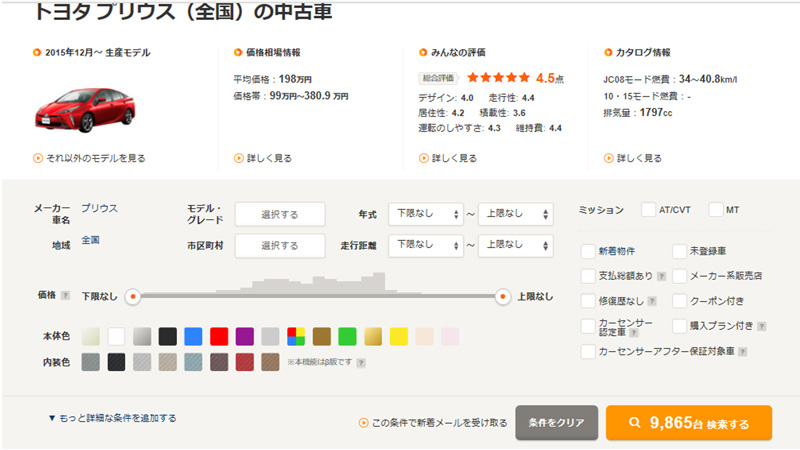Image resolution: width=800 pixels, height=450 pixels.
Task: Select the green body color swatch
Action: click(x=347, y=336)
